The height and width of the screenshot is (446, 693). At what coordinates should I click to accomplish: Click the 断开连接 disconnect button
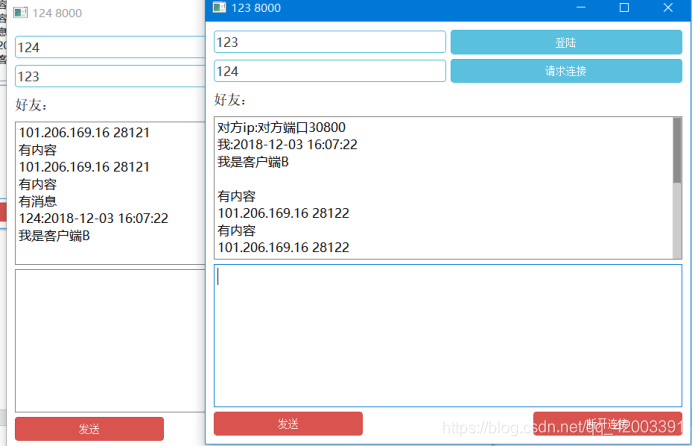607,424
